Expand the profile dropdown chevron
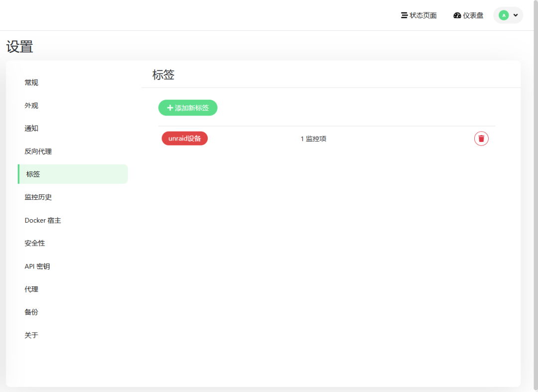 pos(516,15)
